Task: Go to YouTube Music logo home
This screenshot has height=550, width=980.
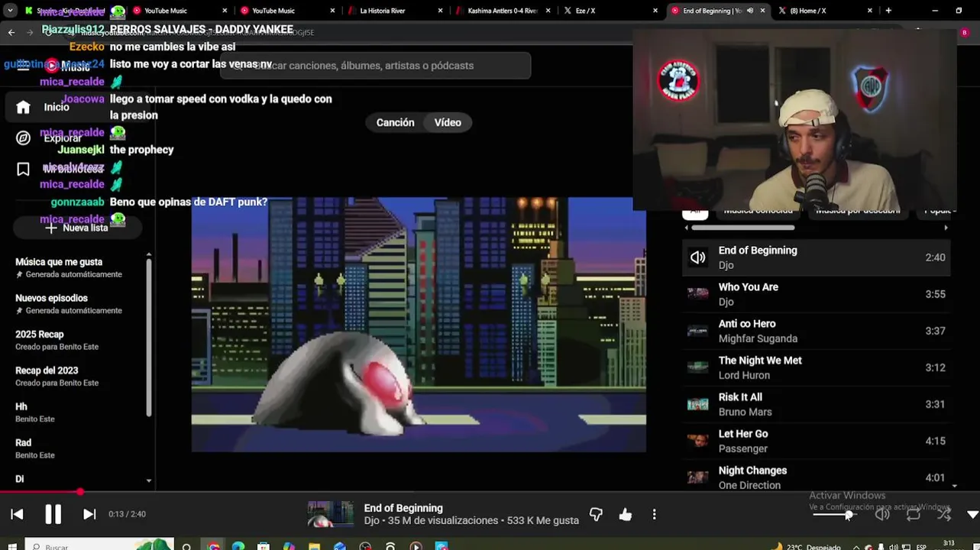Action: (x=67, y=66)
